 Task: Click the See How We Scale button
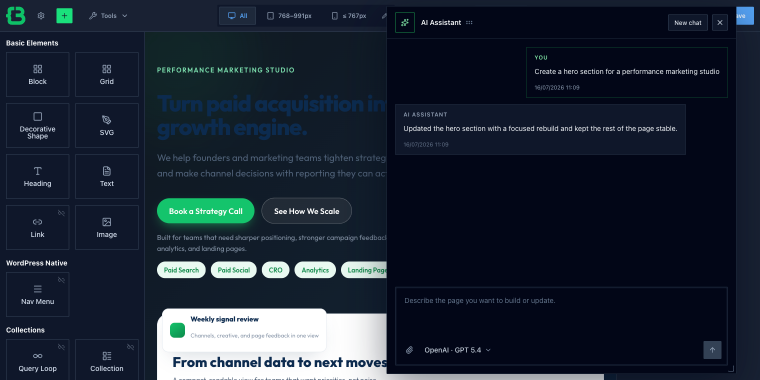click(x=306, y=211)
